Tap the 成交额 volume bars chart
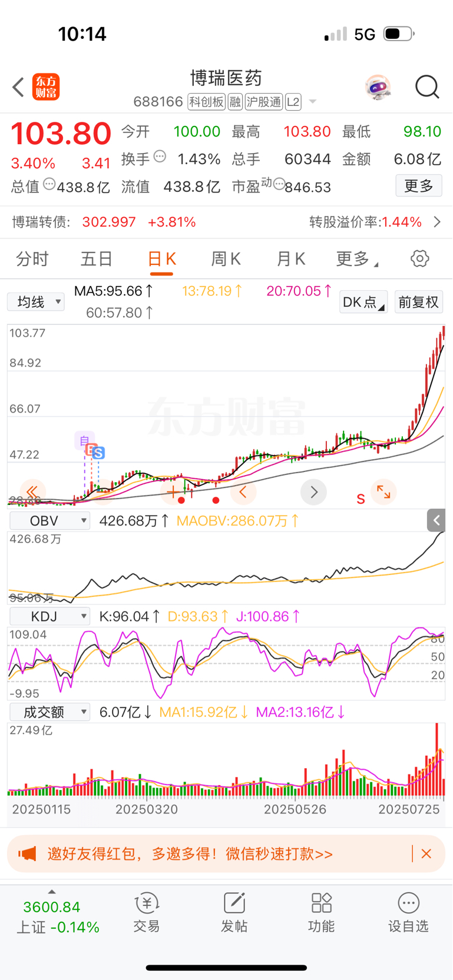The height and width of the screenshot is (980, 453). pos(226,759)
